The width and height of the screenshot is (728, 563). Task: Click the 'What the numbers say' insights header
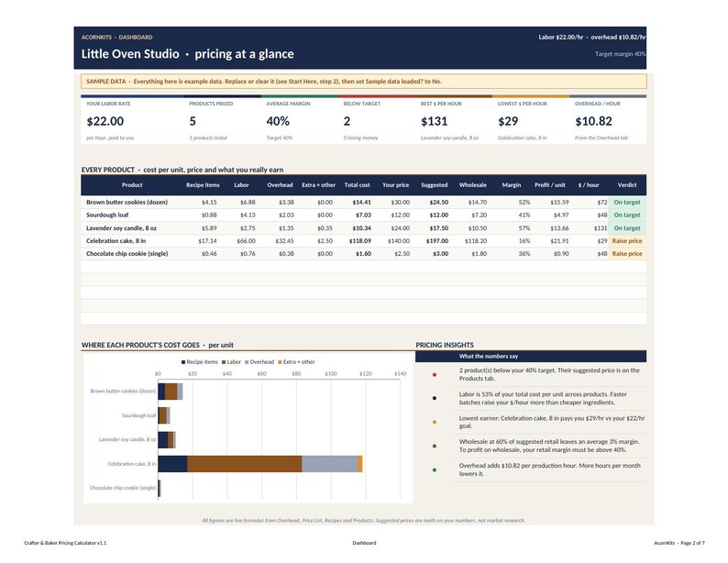coord(489,356)
